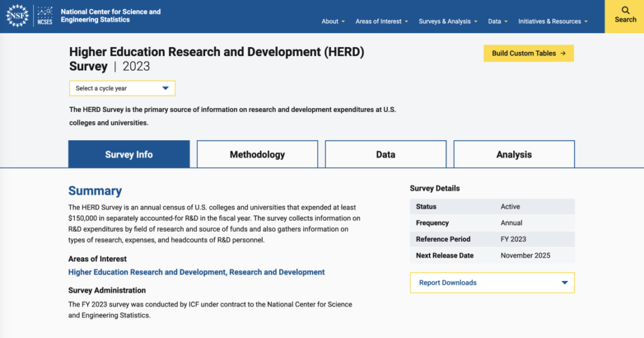
Task: Open the Select a cycle year dropdown
Action: [122, 89]
